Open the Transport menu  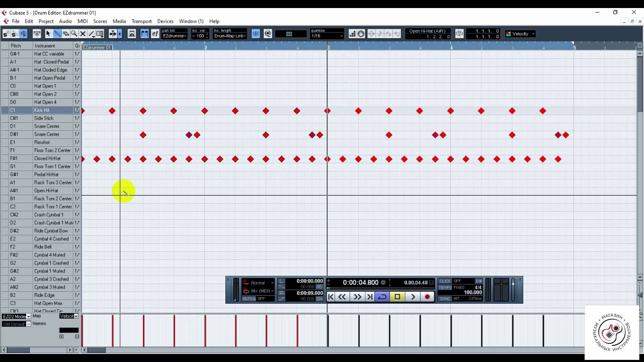pyautogui.click(x=141, y=21)
